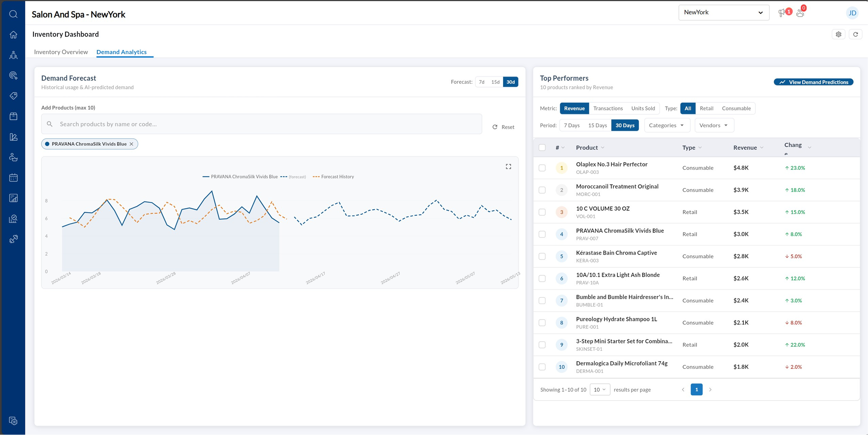Remove PRAVANA ChromaSilk Vivids Blue chip
Image resolution: width=868 pixels, height=435 pixels.
tap(132, 144)
